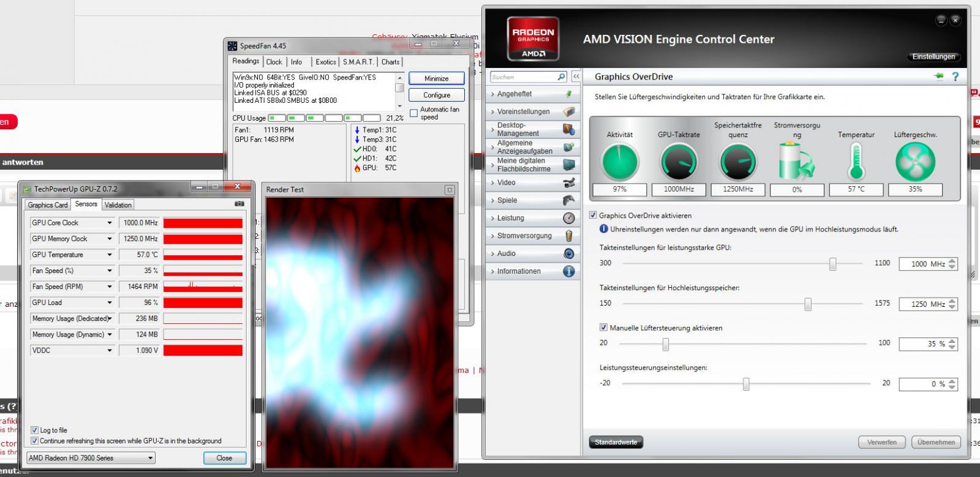Click the Stromversorgung battery icon
This screenshot has width=980, height=477.
coord(796,161)
